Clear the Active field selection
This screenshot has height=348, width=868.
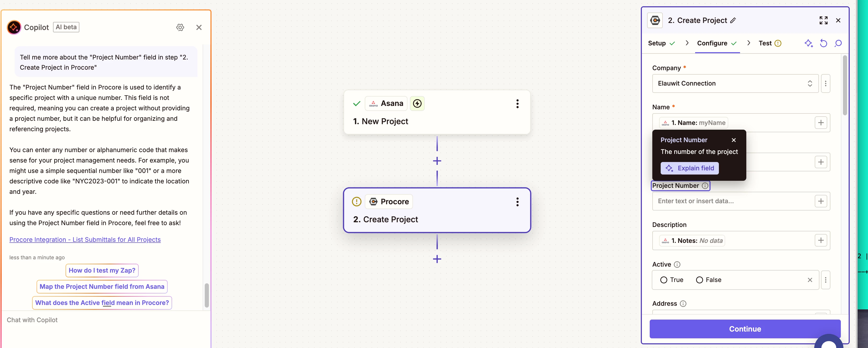pyautogui.click(x=810, y=280)
